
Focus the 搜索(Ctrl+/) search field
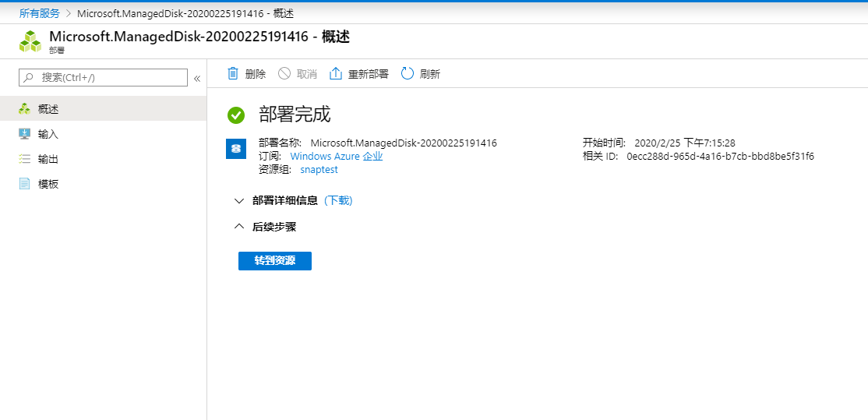point(104,77)
